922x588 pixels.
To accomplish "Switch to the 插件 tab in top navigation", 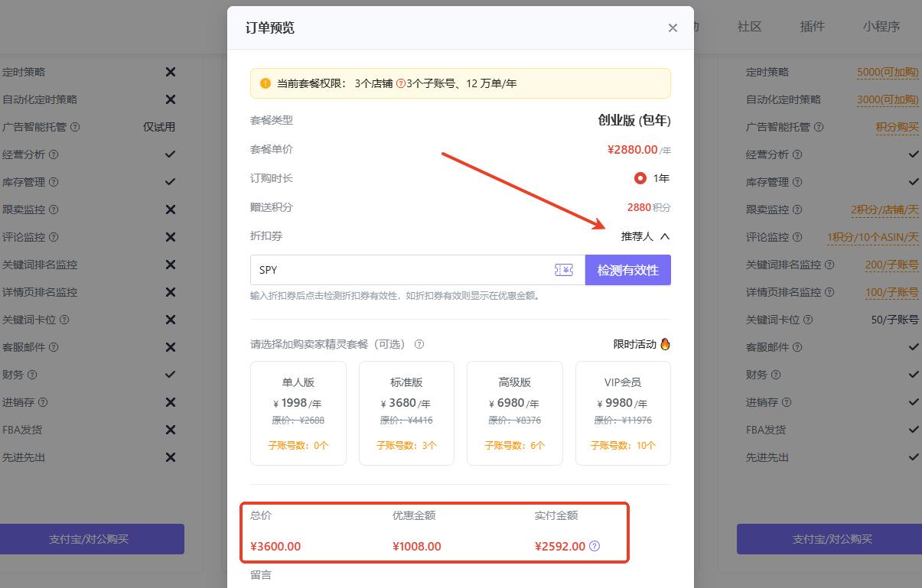I will [813, 27].
